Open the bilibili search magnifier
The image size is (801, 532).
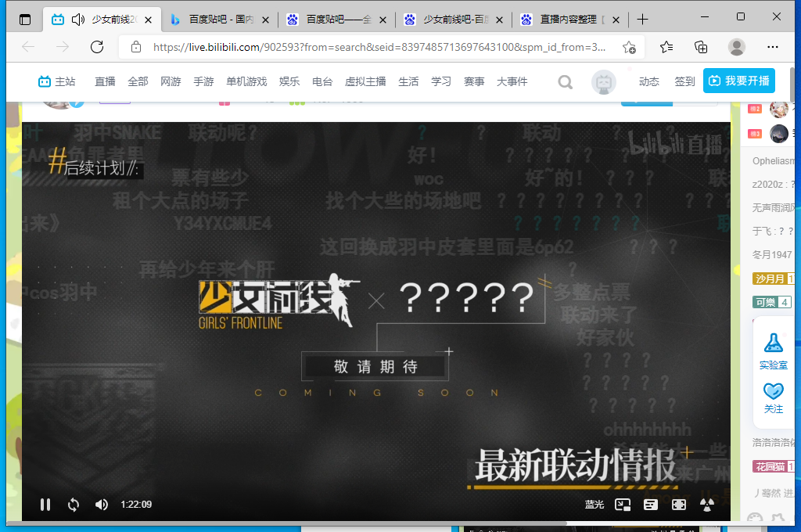click(565, 82)
